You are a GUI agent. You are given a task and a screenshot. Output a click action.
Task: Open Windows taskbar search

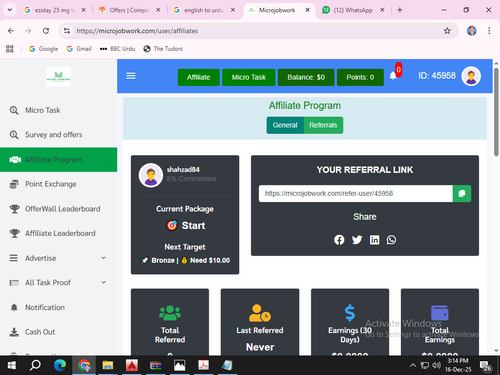pos(35,366)
